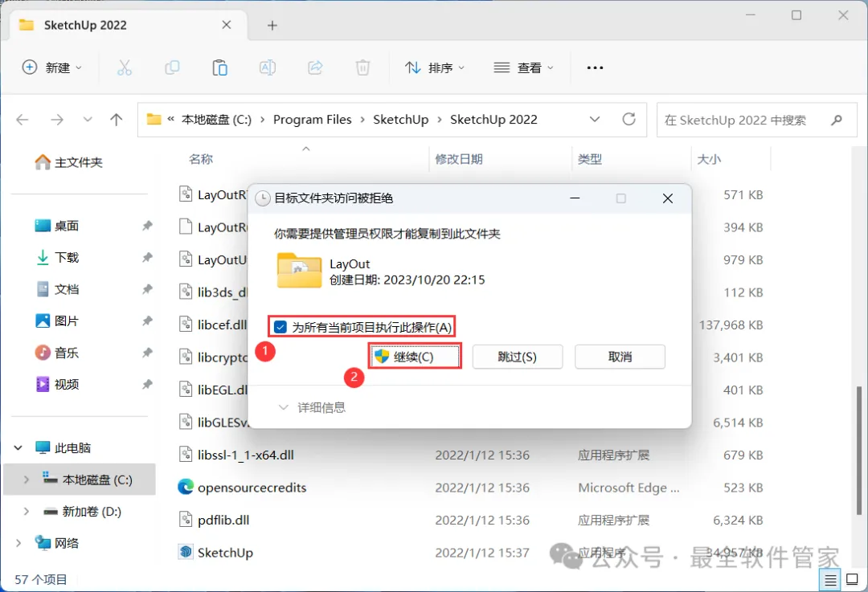Click the search magnifier icon
Viewport: 868px width, 592px height.
[837, 120]
